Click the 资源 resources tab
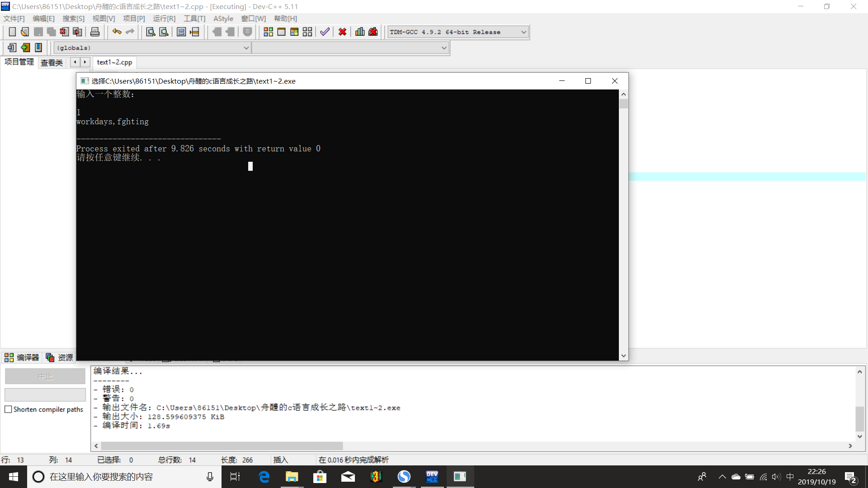868x488 pixels. click(60, 357)
